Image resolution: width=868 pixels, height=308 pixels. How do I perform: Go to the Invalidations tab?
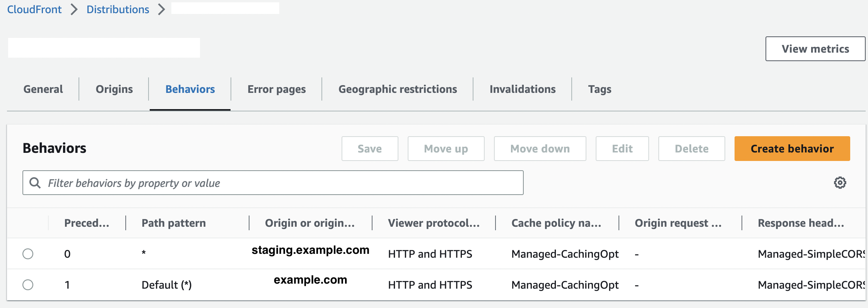coord(523,89)
